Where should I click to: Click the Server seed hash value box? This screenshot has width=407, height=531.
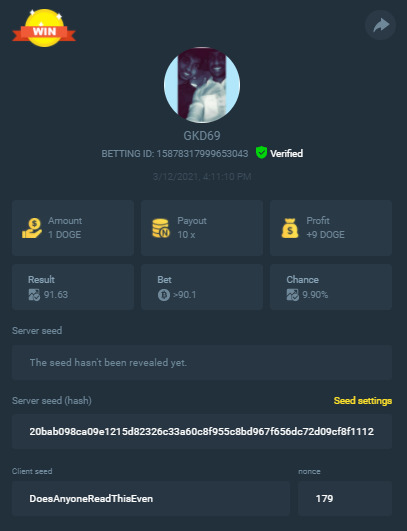(202, 431)
